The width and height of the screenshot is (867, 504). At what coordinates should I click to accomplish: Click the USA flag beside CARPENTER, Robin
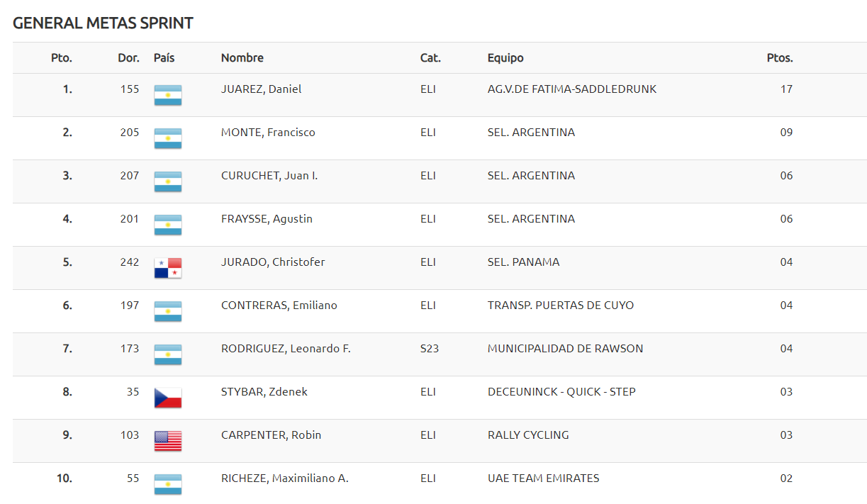168,441
